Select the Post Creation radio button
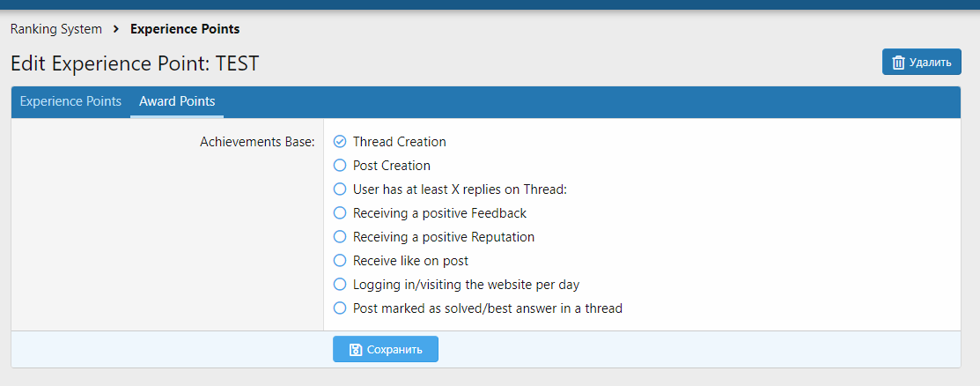This screenshot has height=386, width=980. coord(340,166)
